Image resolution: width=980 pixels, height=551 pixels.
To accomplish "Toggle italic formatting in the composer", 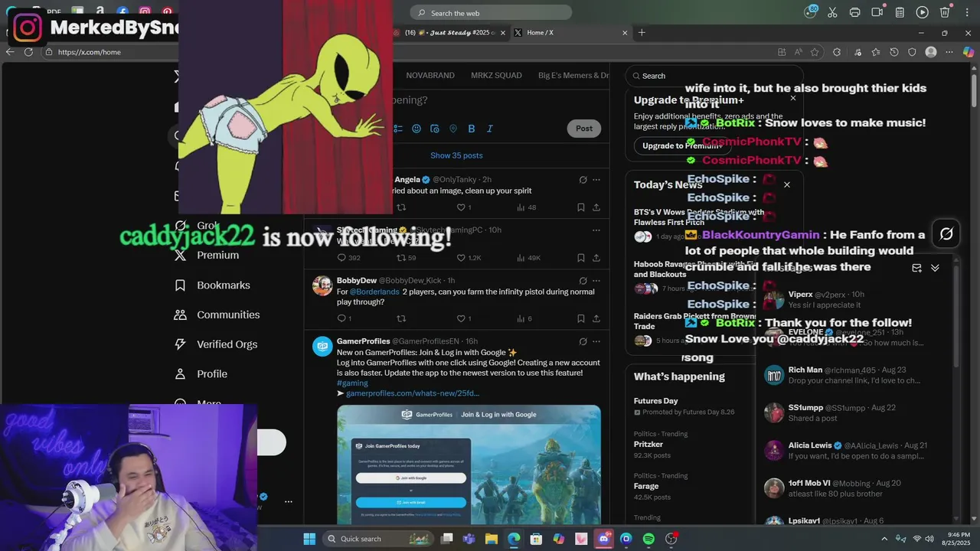I will click(x=490, y=129).
